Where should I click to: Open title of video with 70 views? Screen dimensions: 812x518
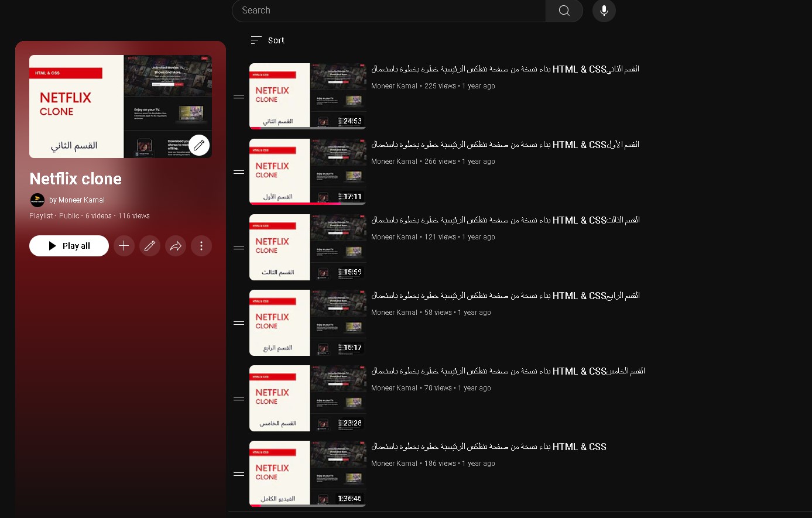pyautogui.click(x=508, y=371)
